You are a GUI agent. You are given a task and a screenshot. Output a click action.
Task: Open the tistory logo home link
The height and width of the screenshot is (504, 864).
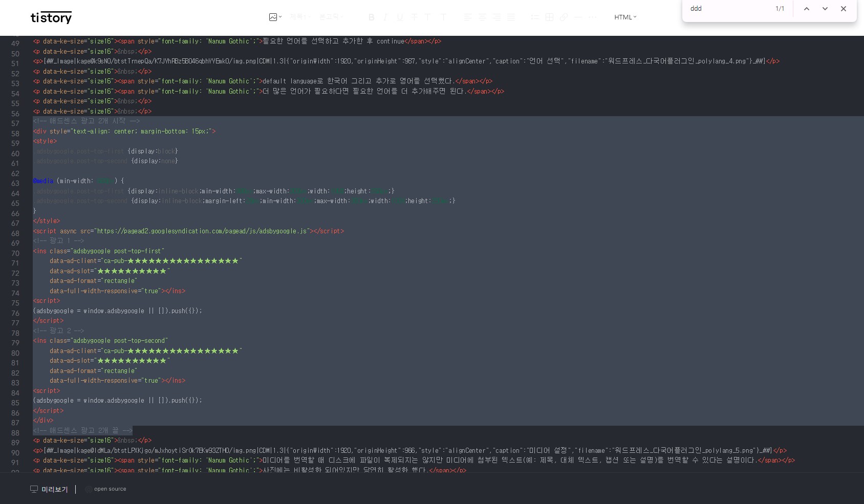pyautogui.click(x=51, y=17)
